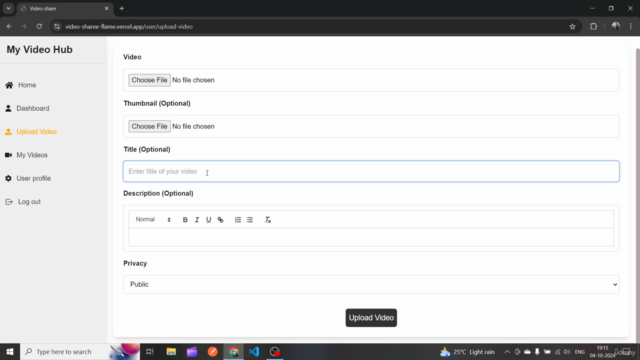Select the Video share tab
Screen dimensions: 640x360
pyautogui.click(x=64, y=8)
